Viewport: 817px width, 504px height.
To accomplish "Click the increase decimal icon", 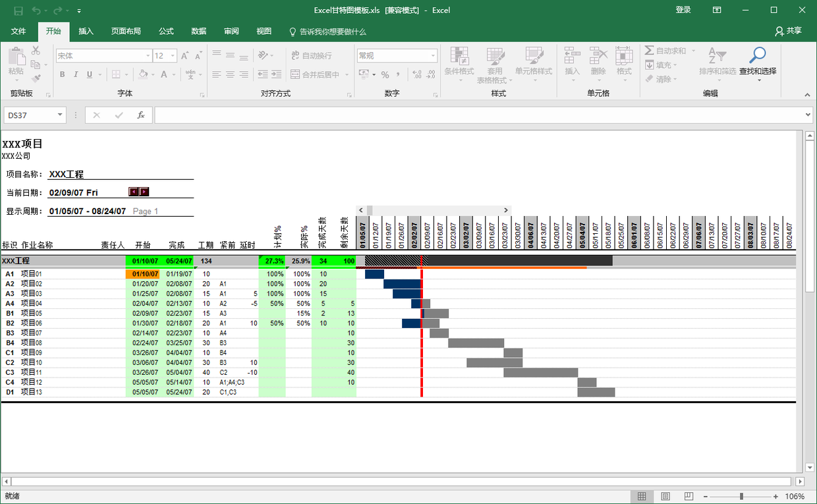I will 418,74.
